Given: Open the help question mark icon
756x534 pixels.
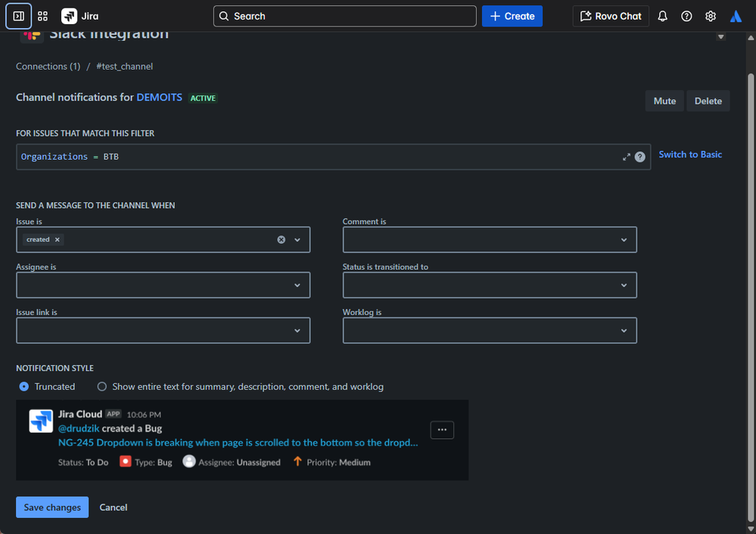Looking at the screenshot, I should 686,16.
